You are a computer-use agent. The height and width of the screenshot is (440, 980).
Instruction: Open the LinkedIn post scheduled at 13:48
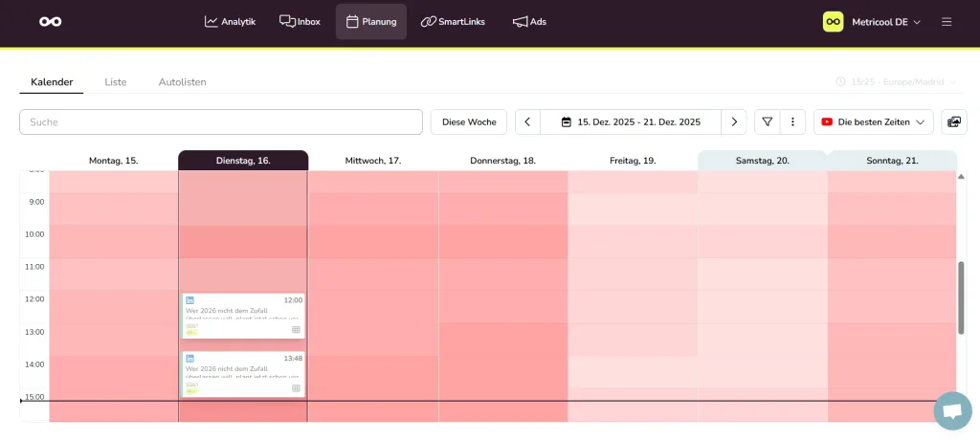click(x=243, y=374)
